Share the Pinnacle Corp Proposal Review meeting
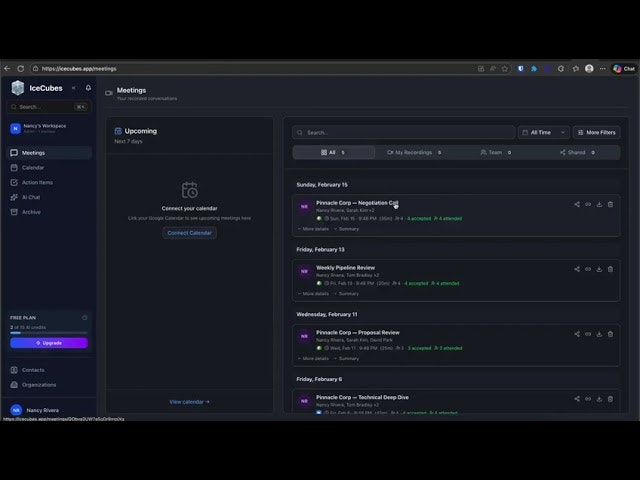This screenshot has width=640, height=480. [577, 334]
